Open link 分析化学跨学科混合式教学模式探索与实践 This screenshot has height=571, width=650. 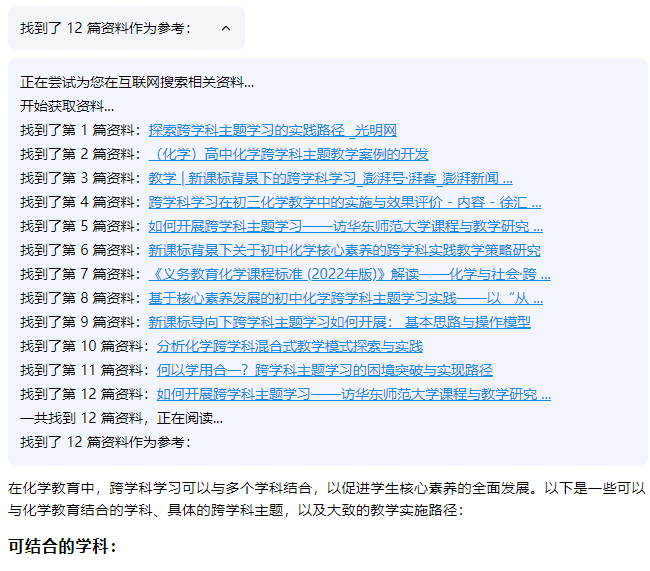290,346
